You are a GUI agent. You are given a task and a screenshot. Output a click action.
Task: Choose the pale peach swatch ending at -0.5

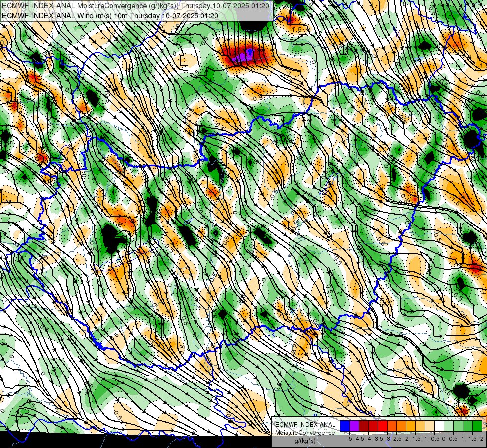430,426
